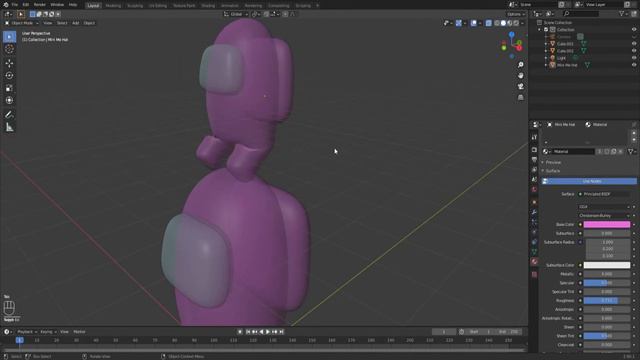
Task: Toggle visibility eye of Light row
Action: [x=634, y=58]
